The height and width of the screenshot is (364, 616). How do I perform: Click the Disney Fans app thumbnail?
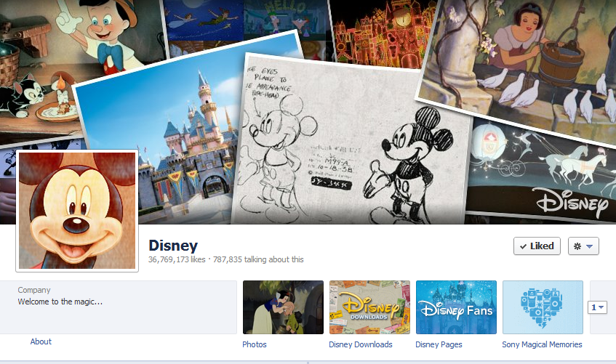coord(456,307)
